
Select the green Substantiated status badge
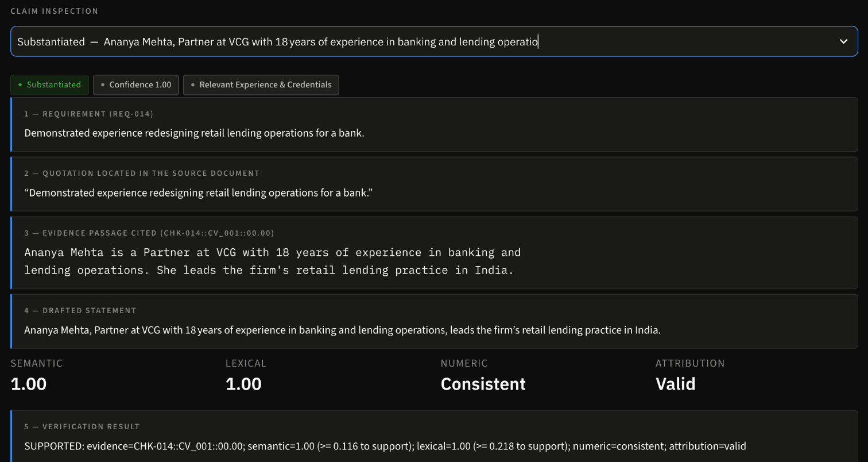[49, 84]
